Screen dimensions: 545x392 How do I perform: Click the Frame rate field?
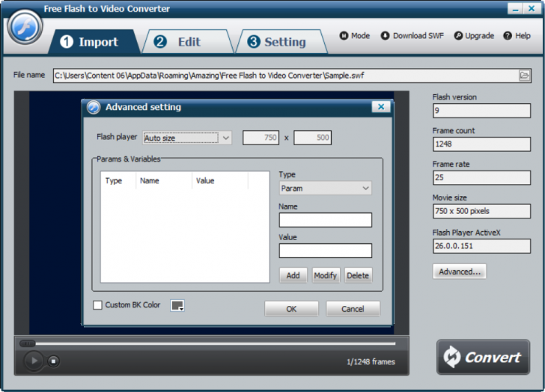(481, 177)
